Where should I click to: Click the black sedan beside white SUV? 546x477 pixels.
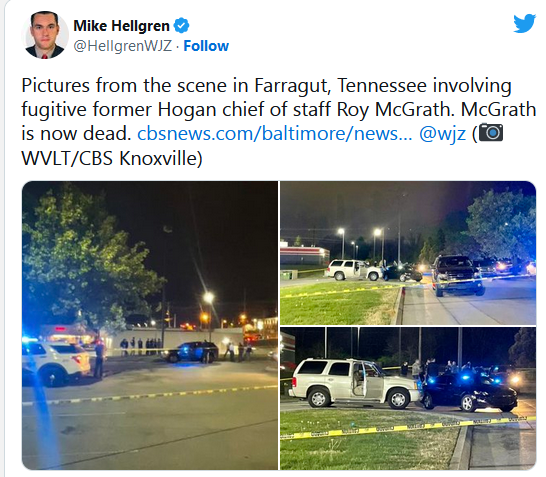(470, 392)
